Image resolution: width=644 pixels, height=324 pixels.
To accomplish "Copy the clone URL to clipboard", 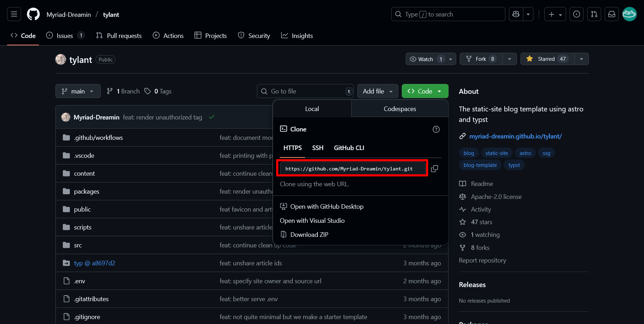I will [x=434, y=169].
